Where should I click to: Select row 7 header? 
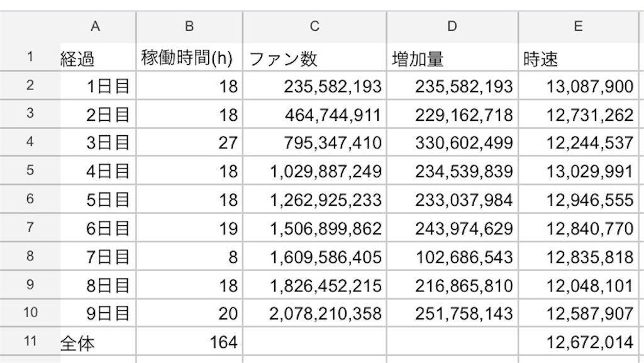tap(30, 228)
